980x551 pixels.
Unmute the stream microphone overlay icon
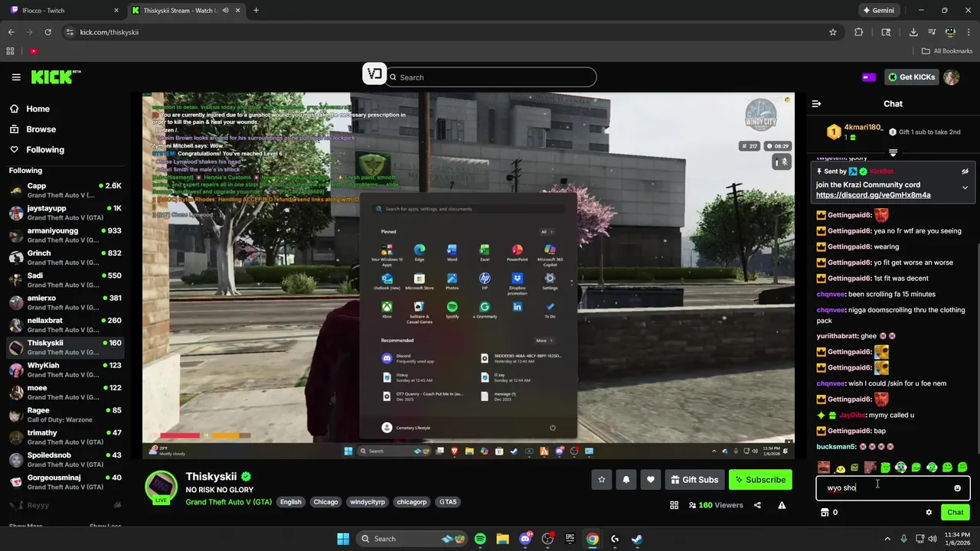[x=781, y=161]
